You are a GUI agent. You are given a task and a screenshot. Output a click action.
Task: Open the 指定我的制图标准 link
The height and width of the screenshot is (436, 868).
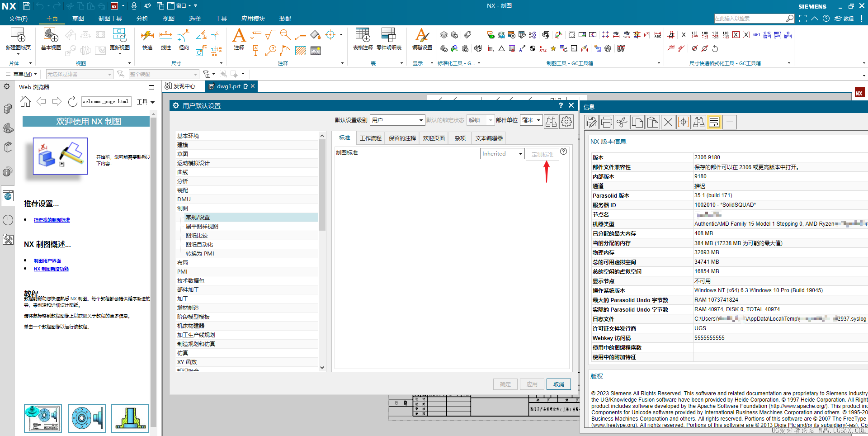pos(52,220)
